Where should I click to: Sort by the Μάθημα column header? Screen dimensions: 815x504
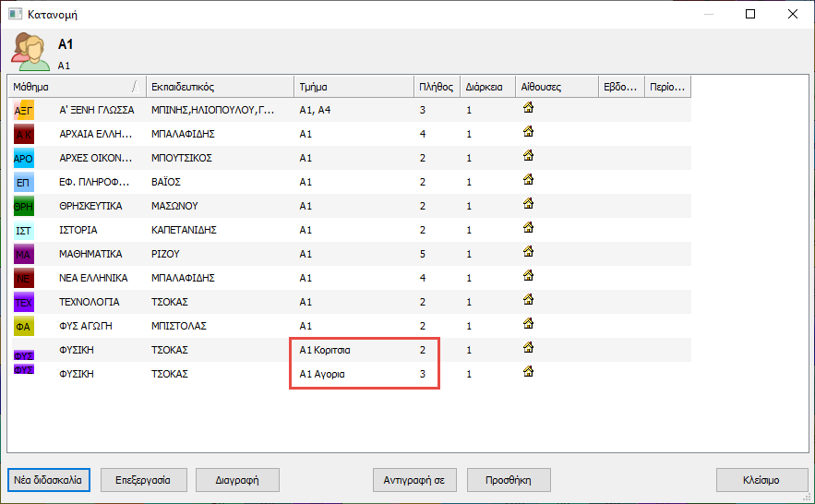(74, 87)
